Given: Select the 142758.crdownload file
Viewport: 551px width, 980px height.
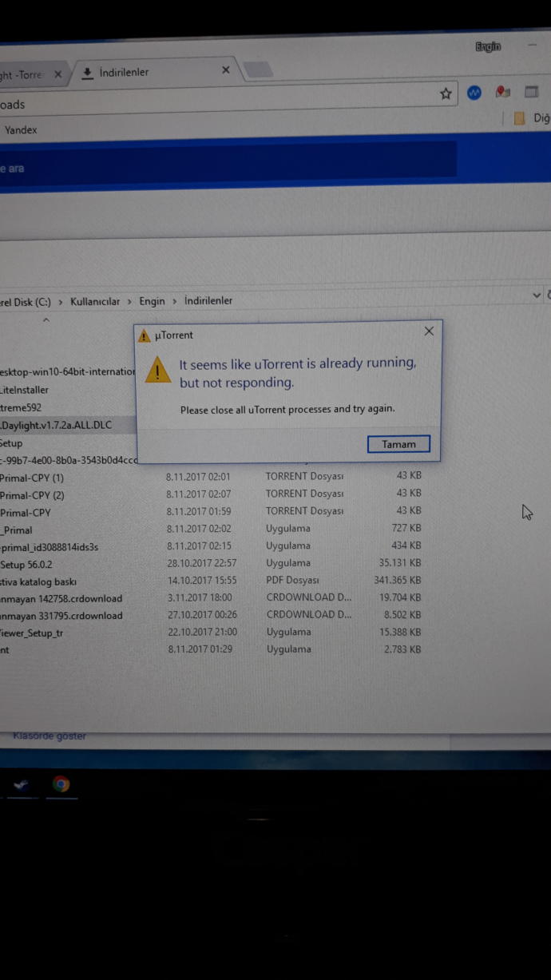Looking at the screenshot, I should 61,598.
